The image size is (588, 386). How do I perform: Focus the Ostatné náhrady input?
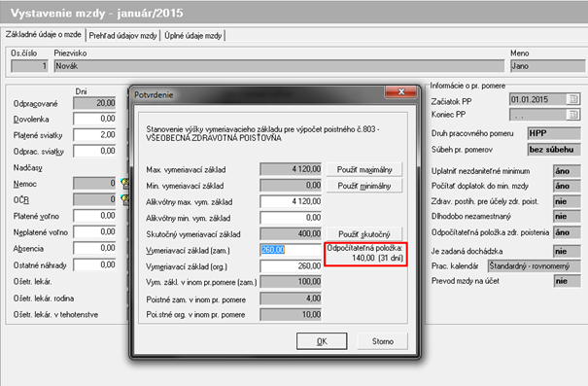click(94, 264)
